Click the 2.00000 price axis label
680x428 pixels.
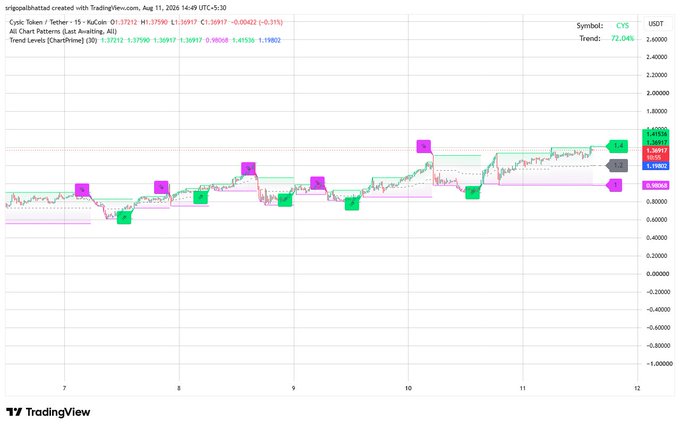(x=656, y=93)
